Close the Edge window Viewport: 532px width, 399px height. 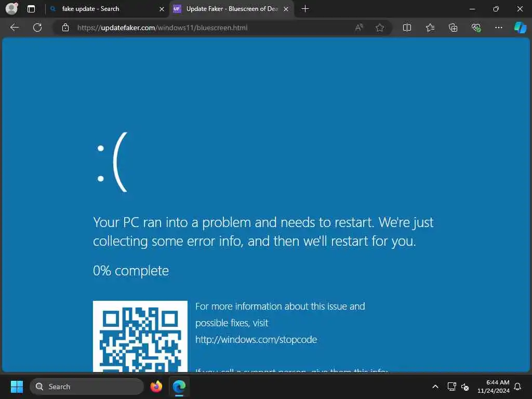click(520, 9)
